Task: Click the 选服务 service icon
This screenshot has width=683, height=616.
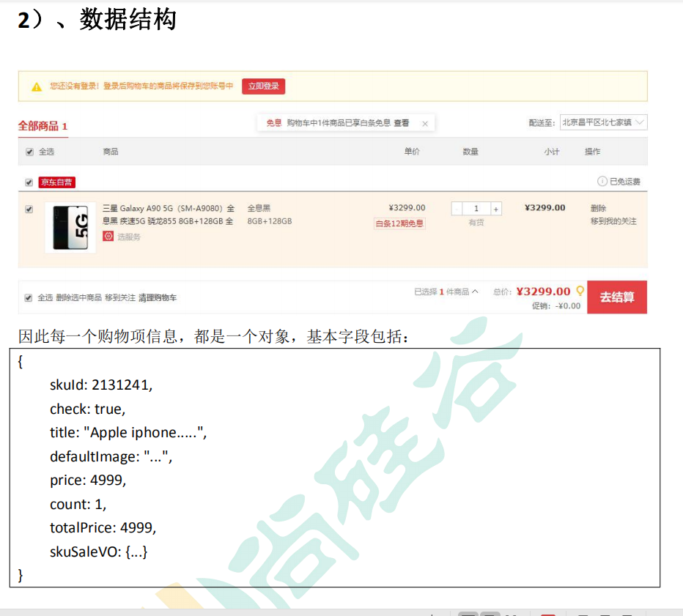Action: point(108,237)
